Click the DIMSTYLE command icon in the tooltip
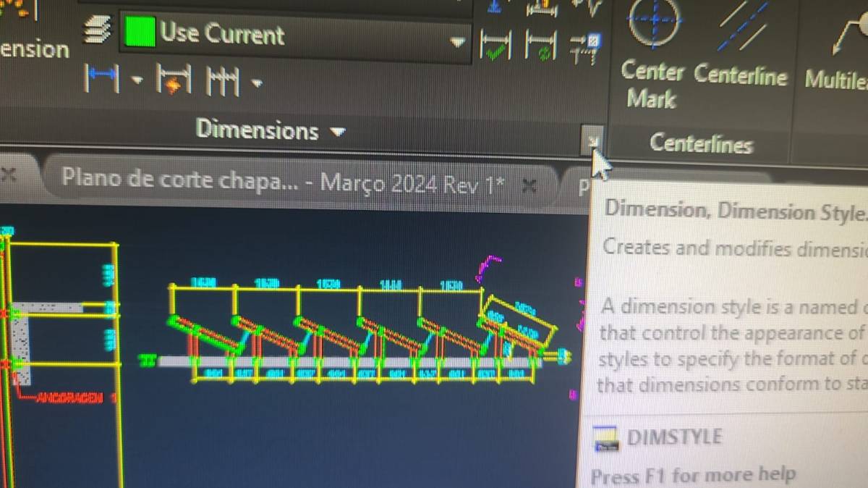Screen dimensions: 868x488 pyautogui.click(x=606, y=439)
